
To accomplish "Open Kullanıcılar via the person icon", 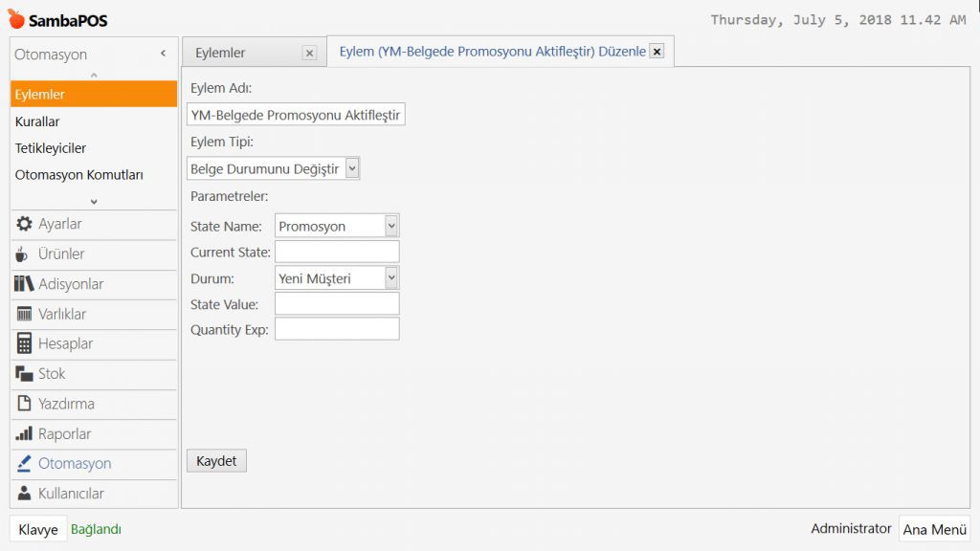I will (25, 494).
